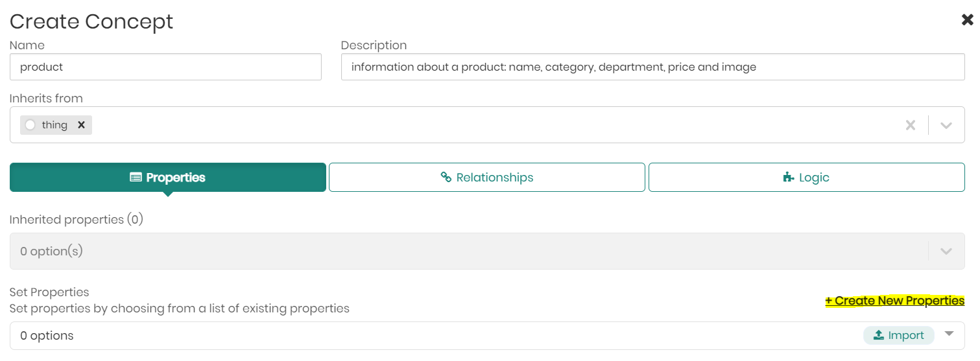This screenshot has width=980, height=361.
Task: Focus the Description text field
Action: click(x=652, y=67)
